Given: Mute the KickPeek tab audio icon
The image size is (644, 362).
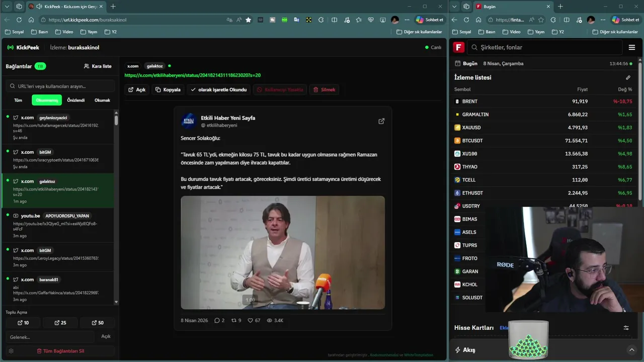Looking at the screenshot, I should [40, 7].
